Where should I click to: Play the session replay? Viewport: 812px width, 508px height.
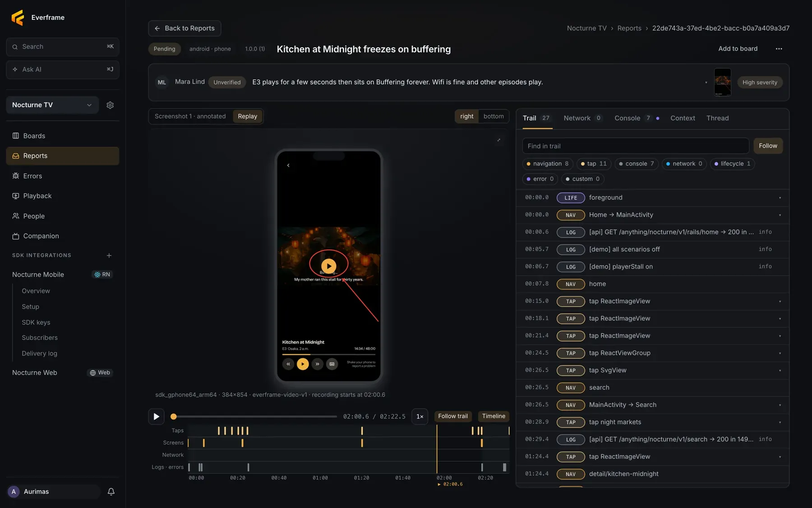pos(156,416)
